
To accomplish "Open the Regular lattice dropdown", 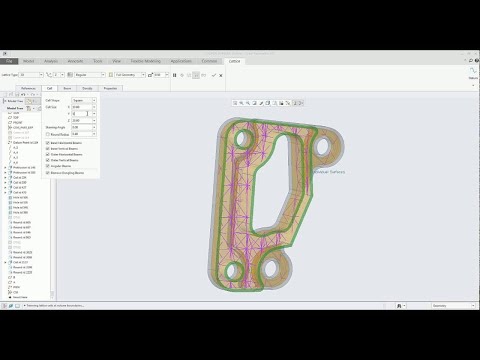I will [x=90, y=75].
